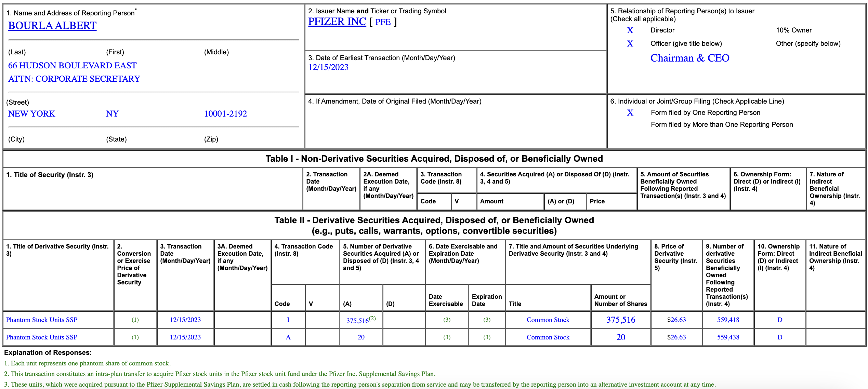This screenshot has height=389, width=868.
Task: Open the PFIZER INC issuer link
Action: (337, 22)
